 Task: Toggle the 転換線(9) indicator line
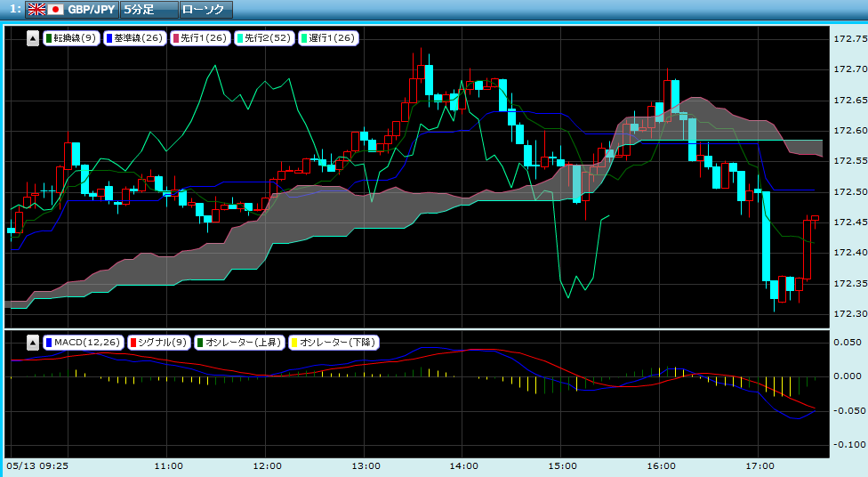tap(71, 38)
